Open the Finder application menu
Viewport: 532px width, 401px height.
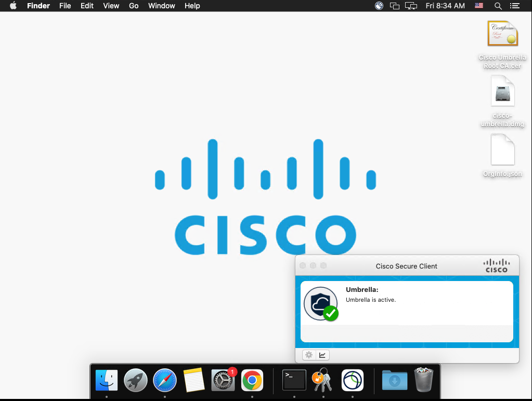pyautogui.click(x=38, y=6)
